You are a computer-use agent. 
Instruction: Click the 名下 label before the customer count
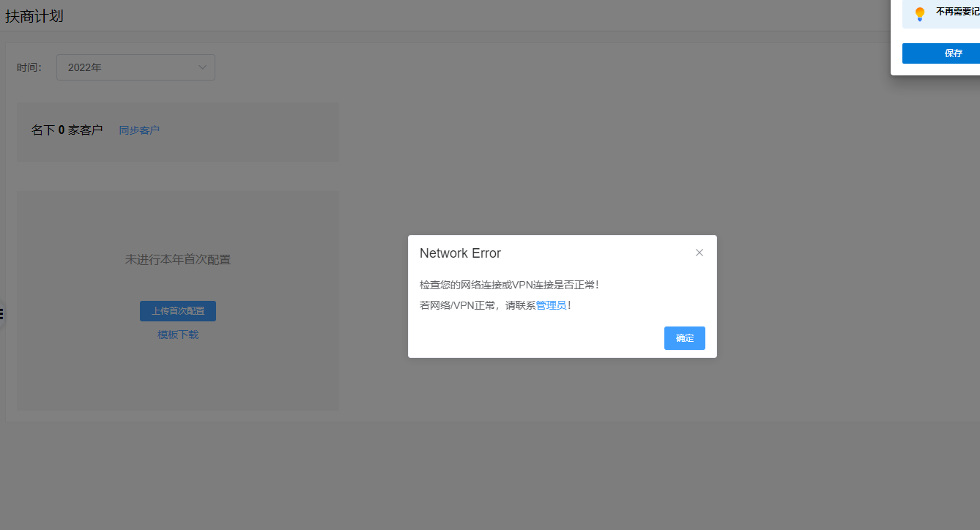coord(42,130)
